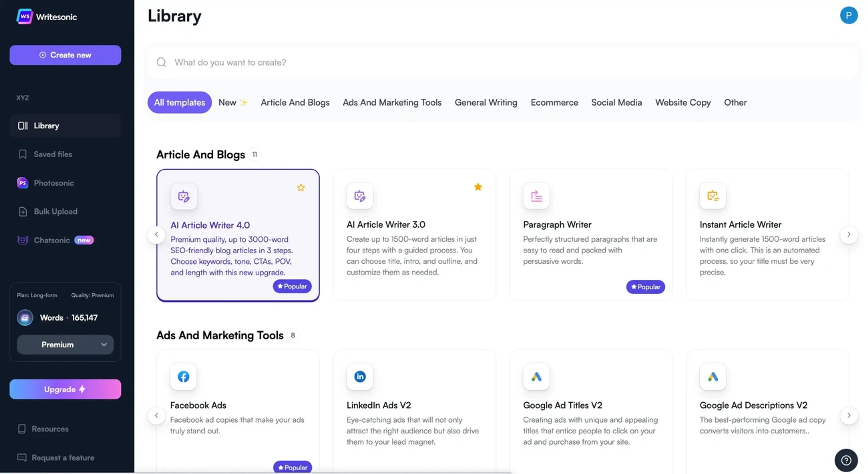Expand the Premium quality dropdown
The image size is (868, 474).
(x=65, y=345)
